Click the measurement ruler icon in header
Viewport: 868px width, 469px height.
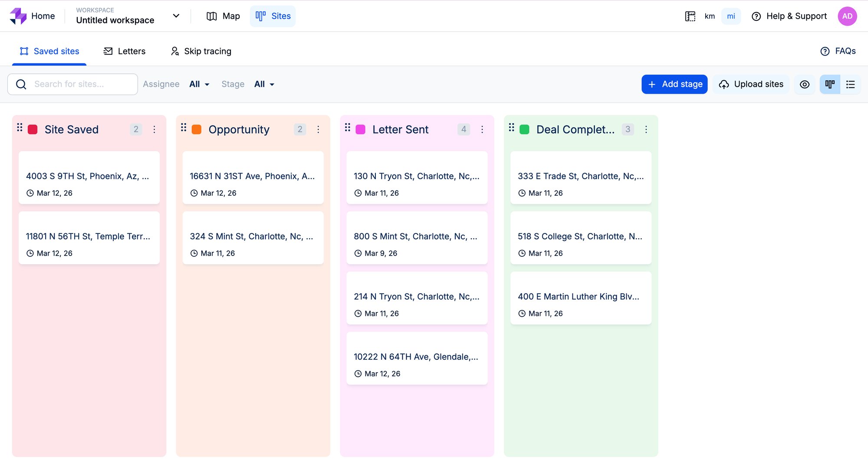click(690, 16)
